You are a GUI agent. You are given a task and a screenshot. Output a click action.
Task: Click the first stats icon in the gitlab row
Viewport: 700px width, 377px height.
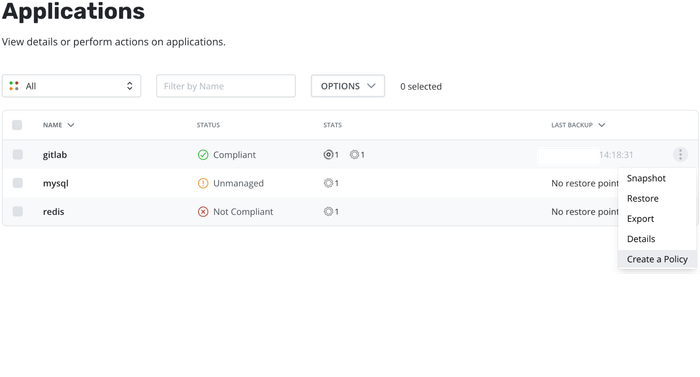(x=328, y=155)
